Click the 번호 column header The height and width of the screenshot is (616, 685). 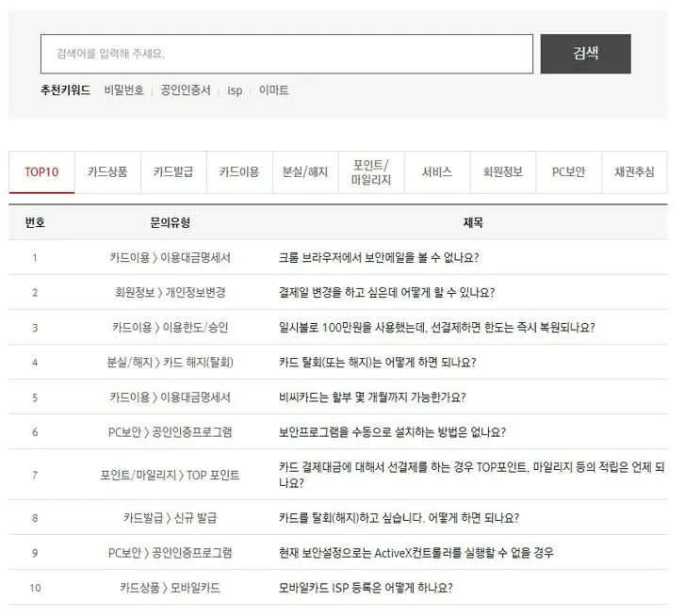(x=35, y=222)
